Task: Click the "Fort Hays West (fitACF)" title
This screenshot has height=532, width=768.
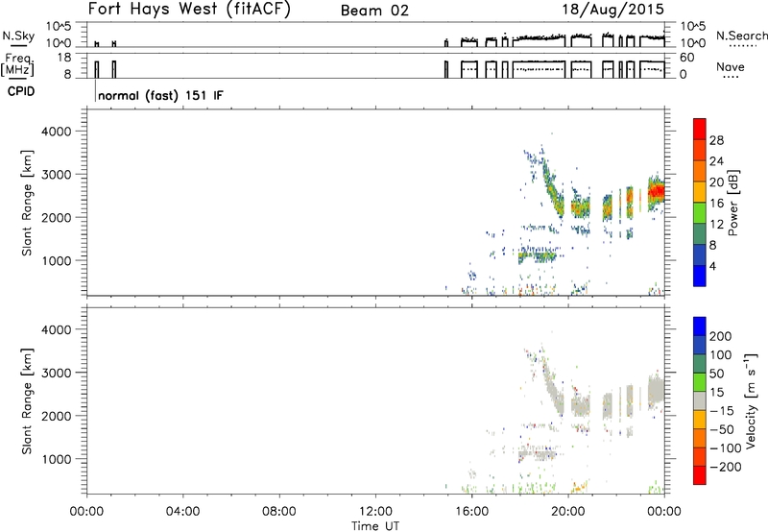Action: (189, 10)
